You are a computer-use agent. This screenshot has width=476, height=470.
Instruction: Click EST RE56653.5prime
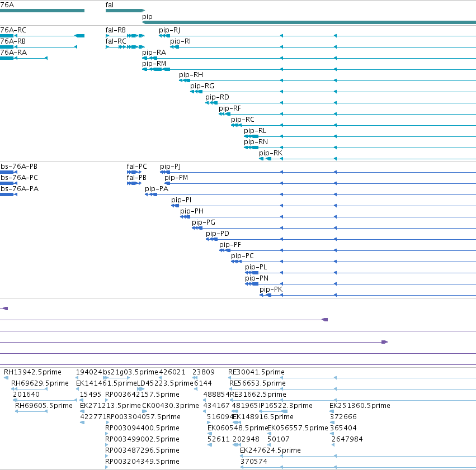tap(257, 383)
